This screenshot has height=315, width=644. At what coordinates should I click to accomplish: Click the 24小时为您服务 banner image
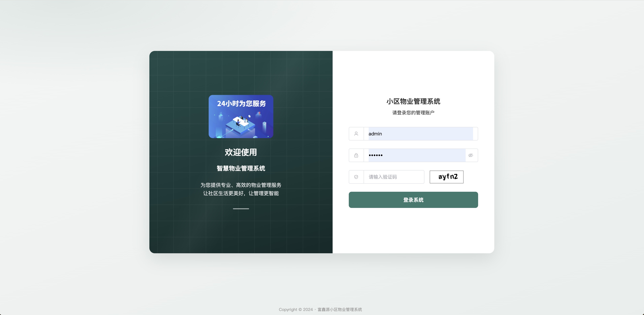pyautogui.click(x=241, y=116)
